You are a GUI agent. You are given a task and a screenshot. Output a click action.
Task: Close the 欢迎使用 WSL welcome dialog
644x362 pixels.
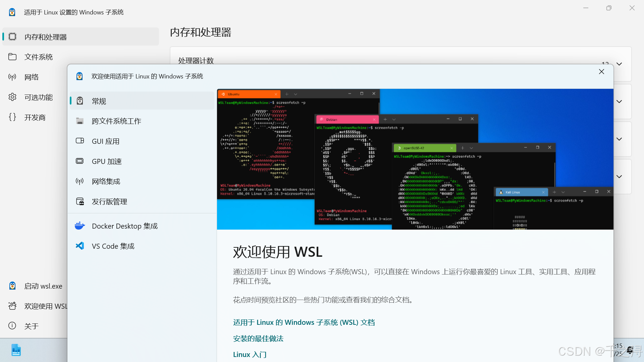coord(601,72)
